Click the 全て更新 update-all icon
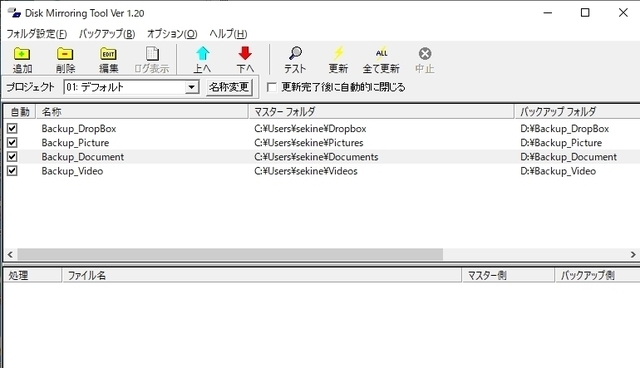This screenshot has width=640, height=368. (x=381, y=53)
